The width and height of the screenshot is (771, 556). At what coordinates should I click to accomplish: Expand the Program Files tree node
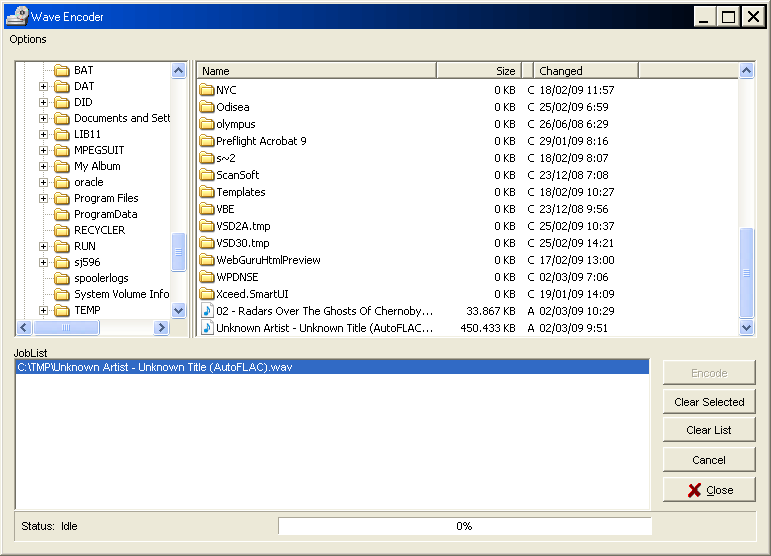click(44, 198)
